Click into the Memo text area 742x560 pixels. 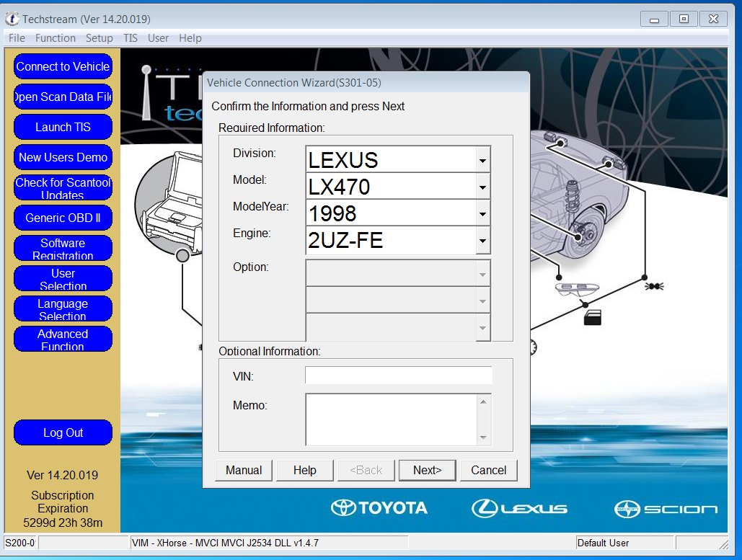(392, 419)
